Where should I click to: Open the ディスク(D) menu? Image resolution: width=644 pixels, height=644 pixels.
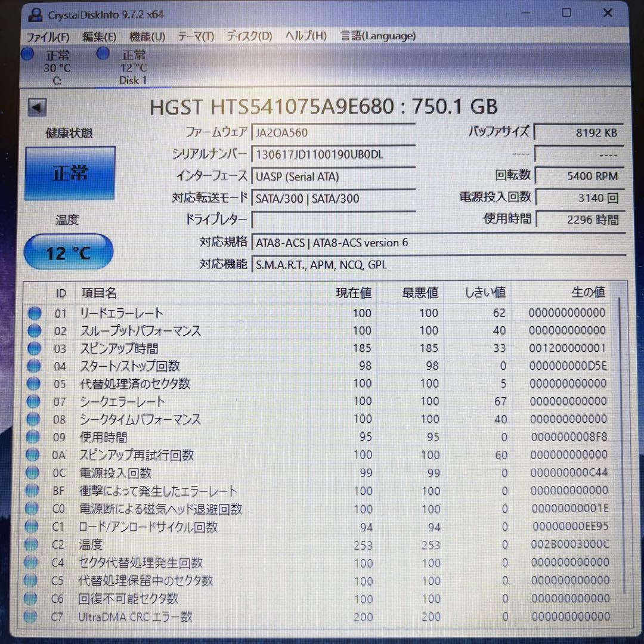pyautogui.click(x=249, y=36)
